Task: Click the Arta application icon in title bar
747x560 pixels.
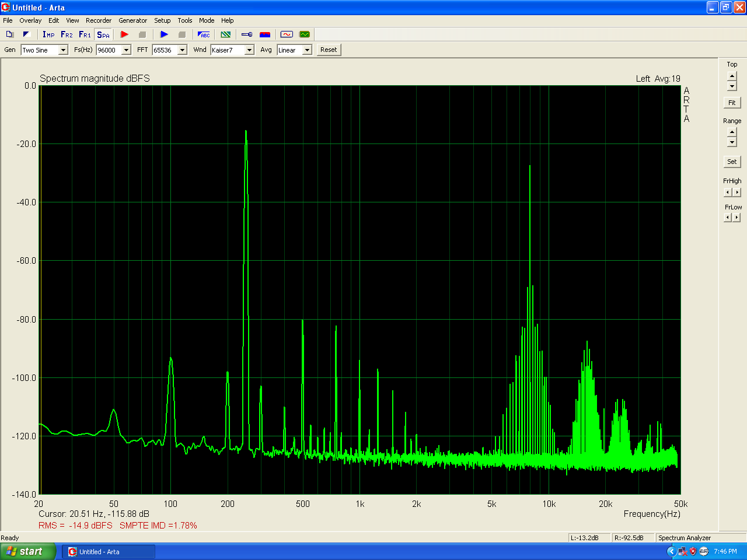Action: point(6,8)
